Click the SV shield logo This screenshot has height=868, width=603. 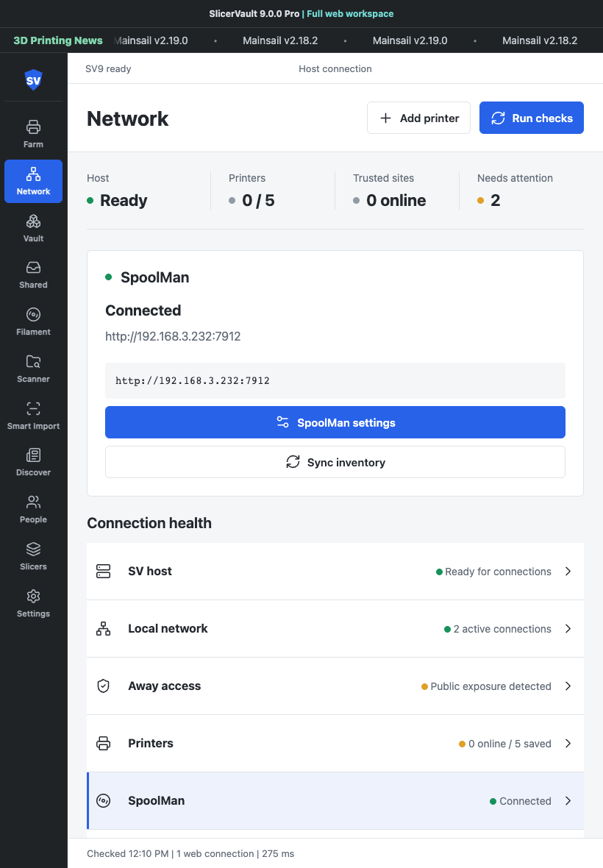click(x=33, y=80)
